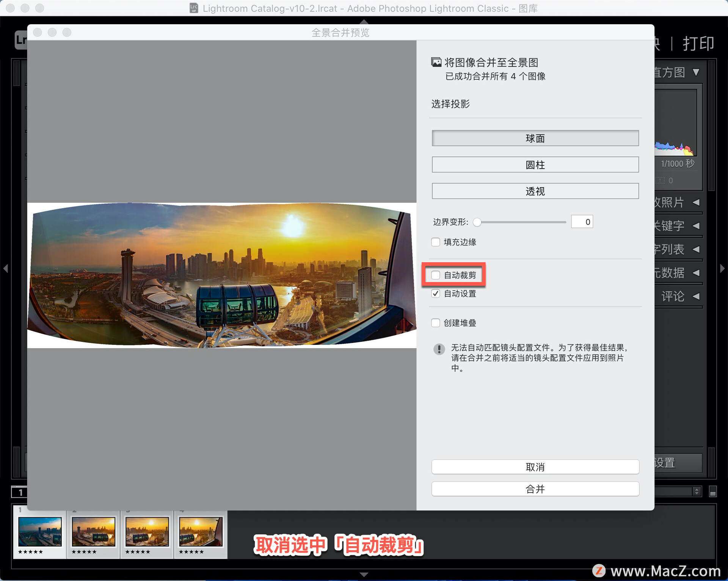
Task: Click the panorama merge image icon
Action: [436, 62]
